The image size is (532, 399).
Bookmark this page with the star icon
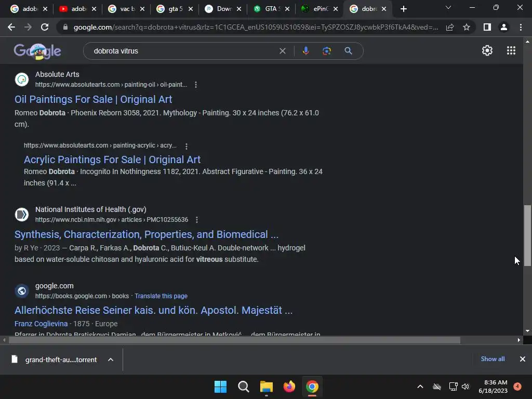pyautogui.click(x=467, y=27)
